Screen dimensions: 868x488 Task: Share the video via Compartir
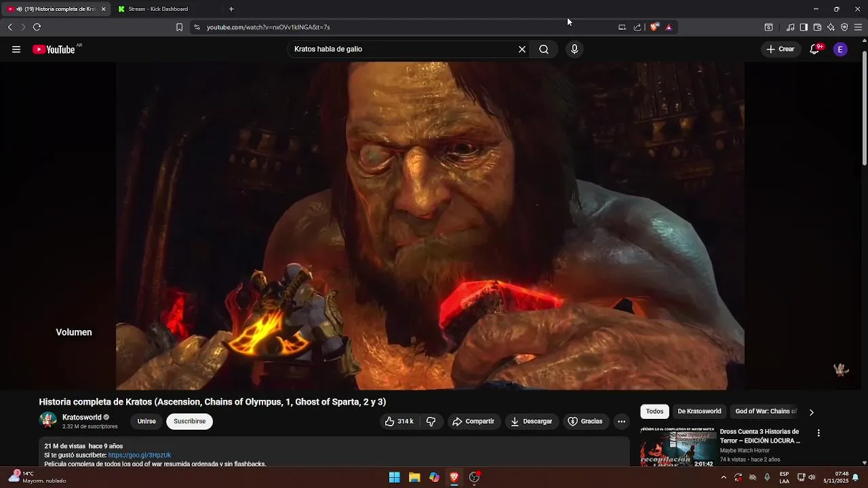point(473,422)
